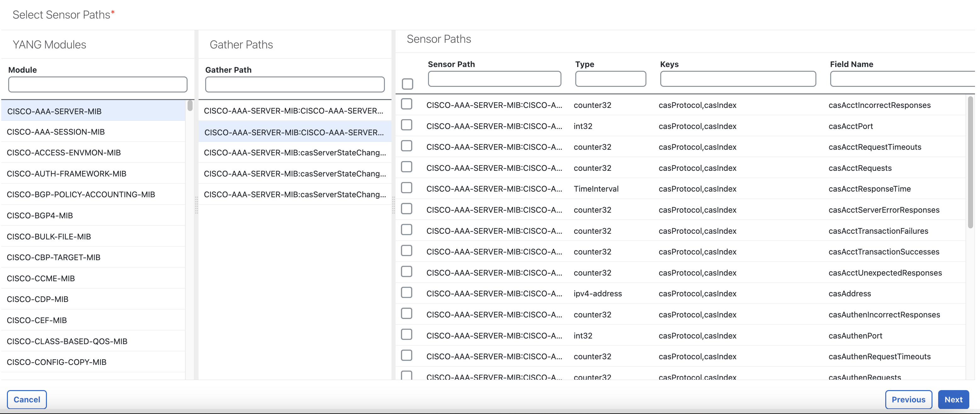This screenshot has width=980, height=414.
Task: Click the Module column header
Action: (22, 70)
